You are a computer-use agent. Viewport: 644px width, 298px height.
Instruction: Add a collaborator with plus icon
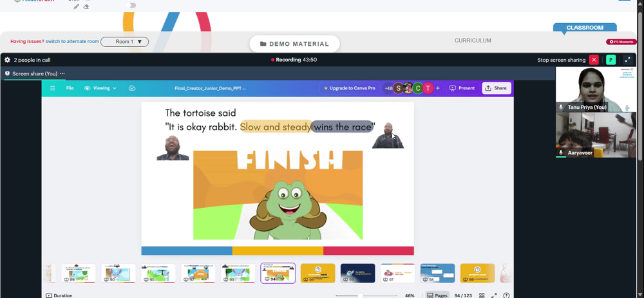tap(438, 88)
